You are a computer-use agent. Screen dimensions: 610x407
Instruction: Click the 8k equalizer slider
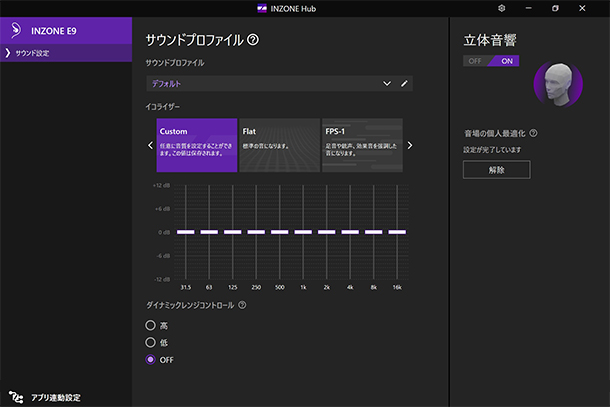pos(373,232)
